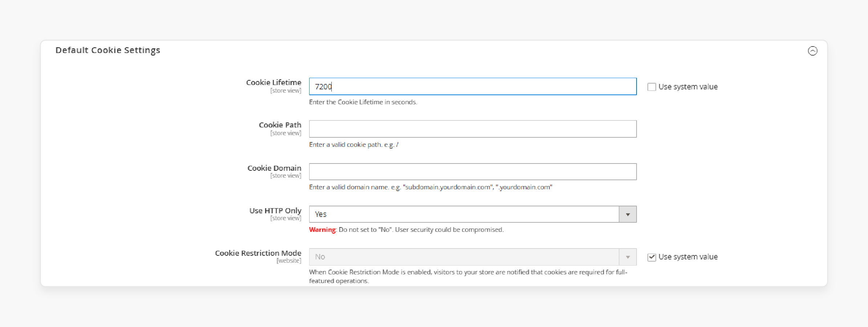
Task: Click the Cookie Restriction Mode description text
Action: point(468,276)
